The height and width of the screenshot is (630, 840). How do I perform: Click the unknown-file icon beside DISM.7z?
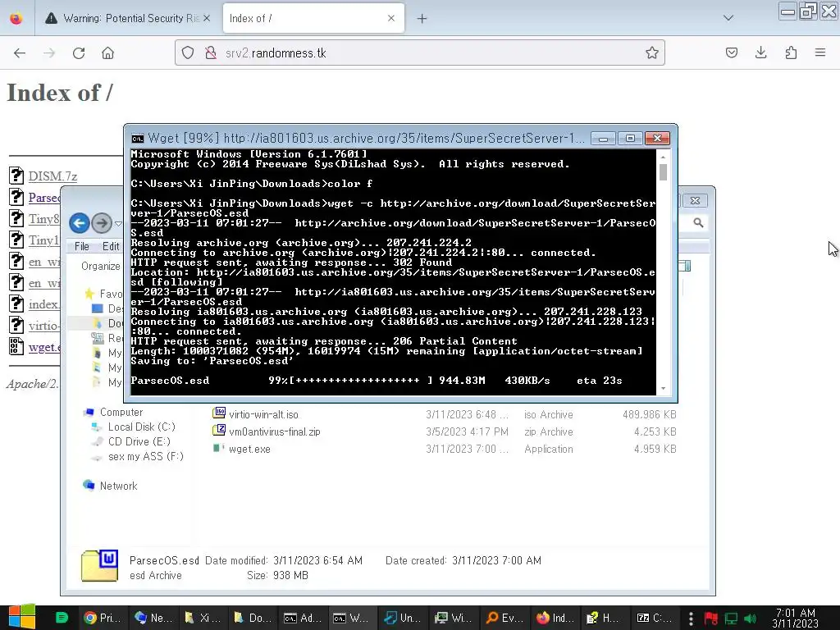[16, 176]
